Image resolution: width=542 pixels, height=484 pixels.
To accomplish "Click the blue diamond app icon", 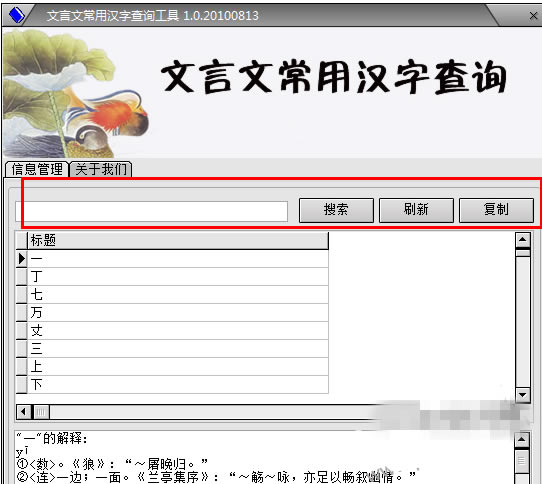I will pyautogui.click(x=17, y=15).
